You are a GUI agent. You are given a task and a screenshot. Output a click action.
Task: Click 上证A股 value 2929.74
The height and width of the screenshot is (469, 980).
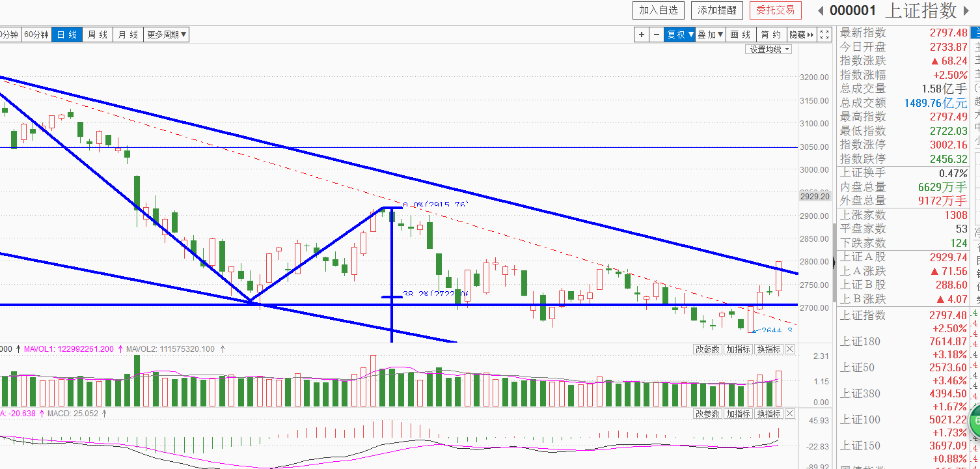click(x=948, y=257)
